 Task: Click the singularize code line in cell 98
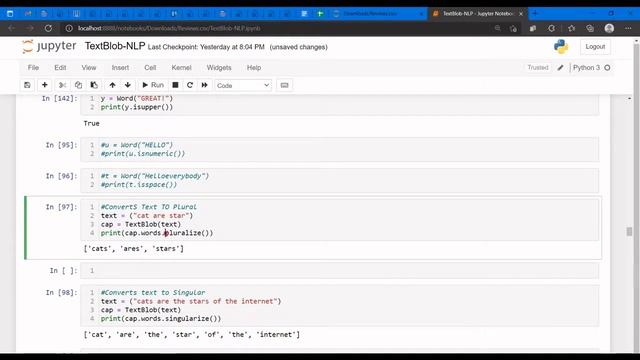tap(161, 319)
